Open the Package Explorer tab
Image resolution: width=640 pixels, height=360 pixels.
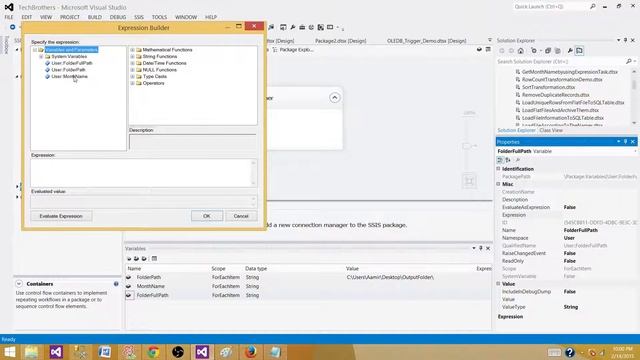(293, 50)
